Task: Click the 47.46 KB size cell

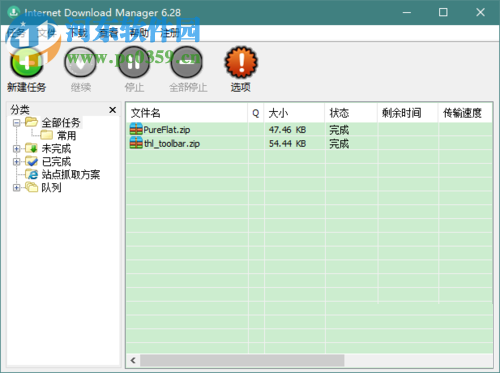Action: point(287,130)
